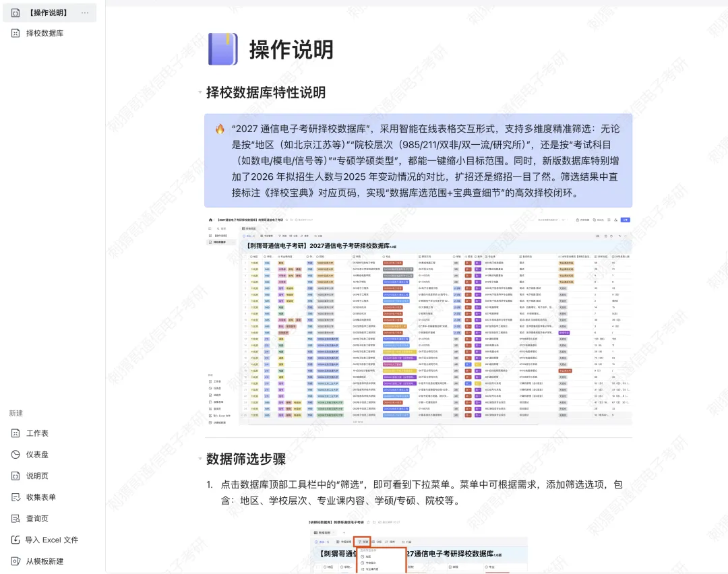
Task: Collapse the 数据筛选步骤 section
Action: [200, 459]
